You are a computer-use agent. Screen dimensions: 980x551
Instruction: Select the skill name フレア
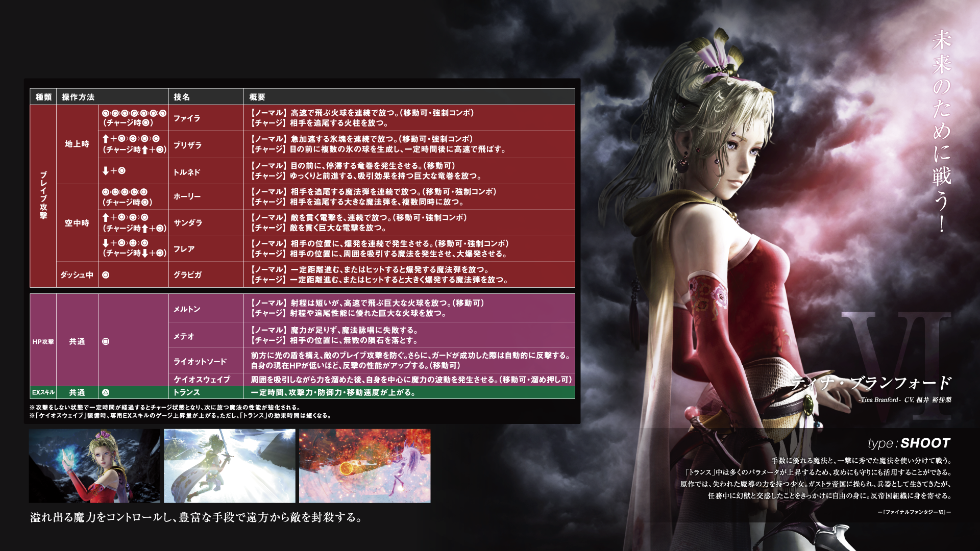pyautogui.click(x=184, y=249)
